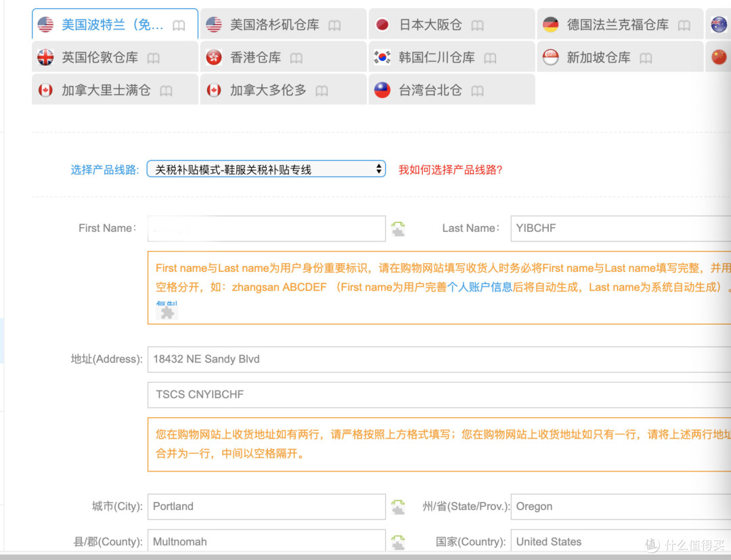The width and height of the screenshot is (731, 560).
Task: Click book icon next to 德国法兰克福仓库
Action: point(684,25)
